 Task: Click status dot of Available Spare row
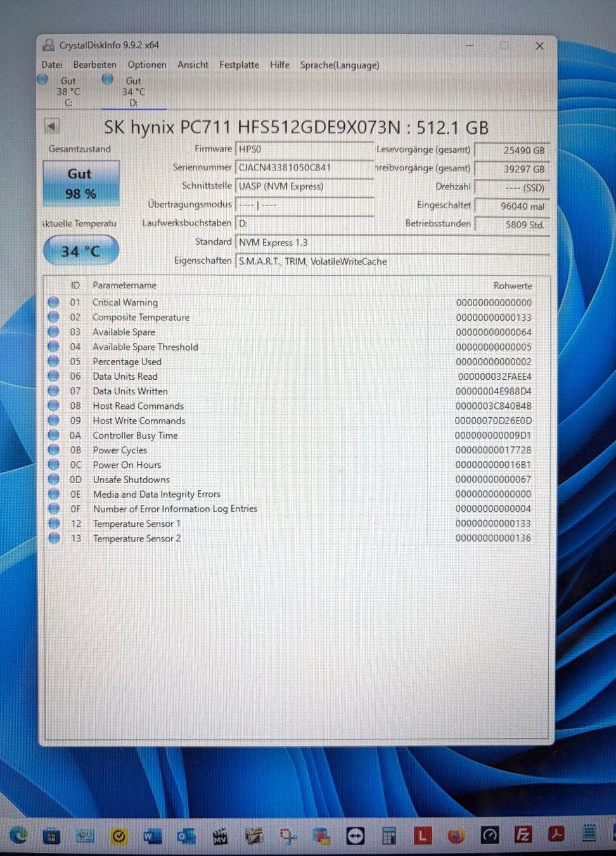point(54,332)
